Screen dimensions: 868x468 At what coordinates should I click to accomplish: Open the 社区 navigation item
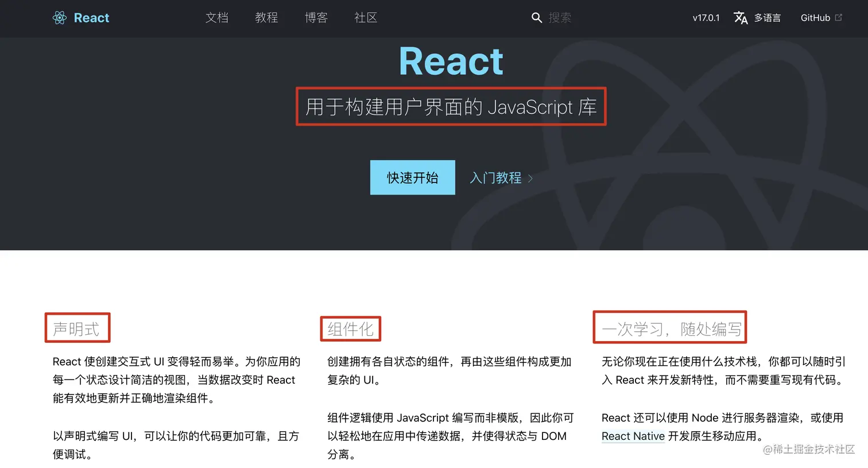coord(366,18)
